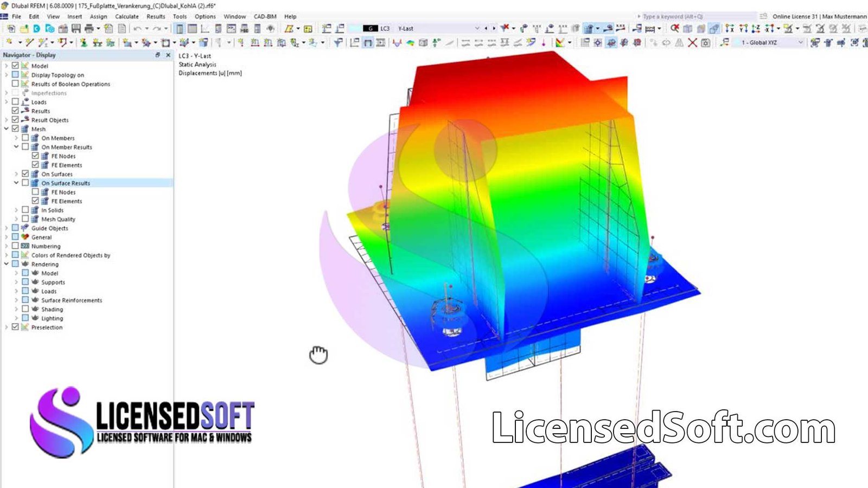Collapse the On Surface Results node
The height and width of the screenshot is (488, 868).
[16, 183]
